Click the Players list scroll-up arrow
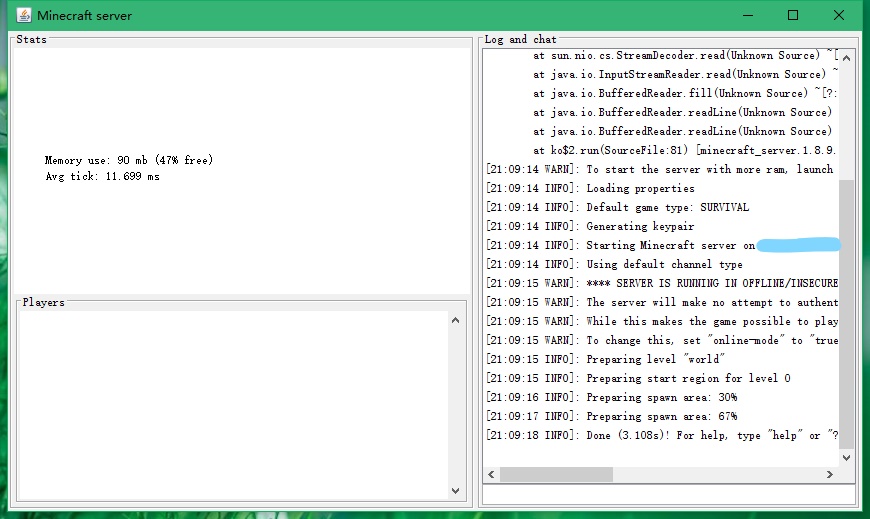870x519 pixels. click(456, 320)
